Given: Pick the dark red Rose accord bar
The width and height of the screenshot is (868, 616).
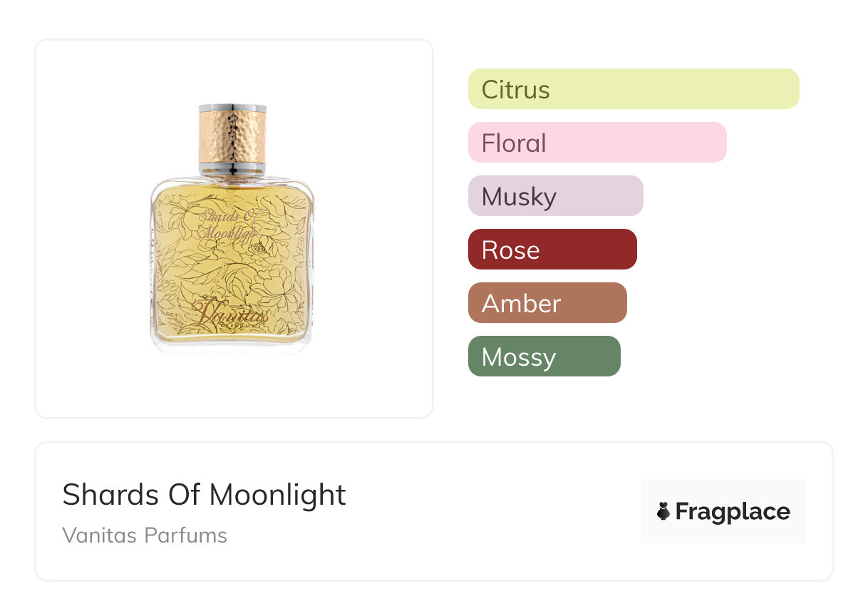Looking at the screenshot, I should pyautogui.click(x=552, y=250).
